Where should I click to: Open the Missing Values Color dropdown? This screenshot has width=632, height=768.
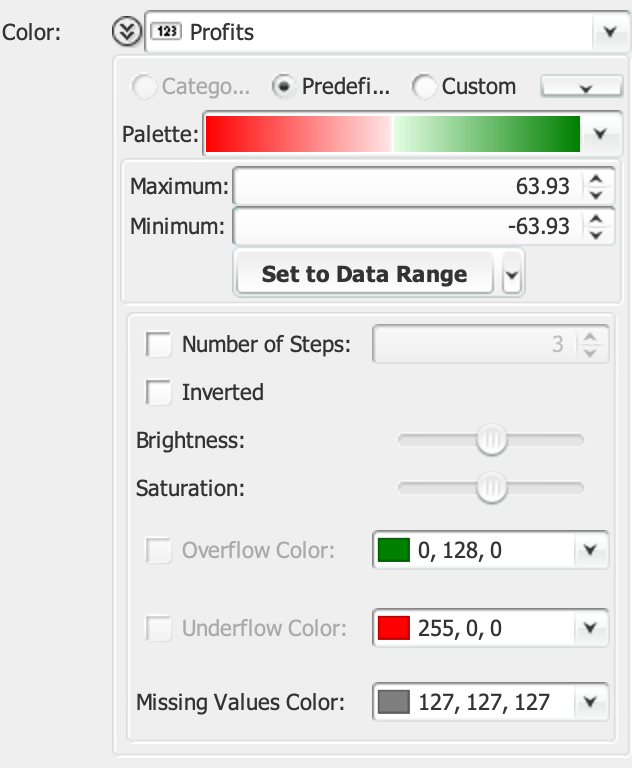[590, 702]
